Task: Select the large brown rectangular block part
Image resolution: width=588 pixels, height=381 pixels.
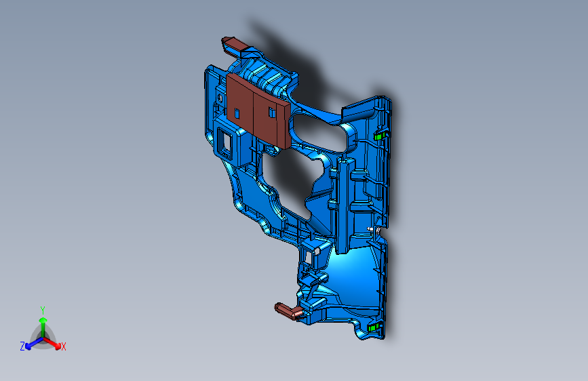Action: pyautogui.click(x=258, y=110)
